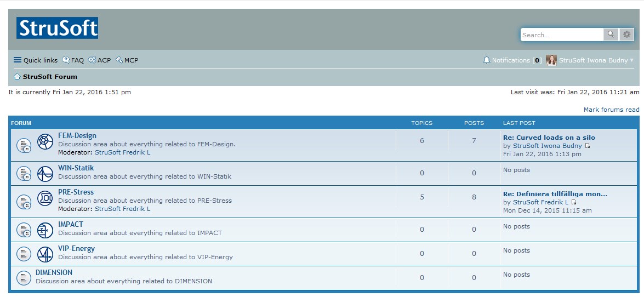644x297 pixels.
Task: Click the home icon beside StruSoft Forum
Action: (17, 76)
